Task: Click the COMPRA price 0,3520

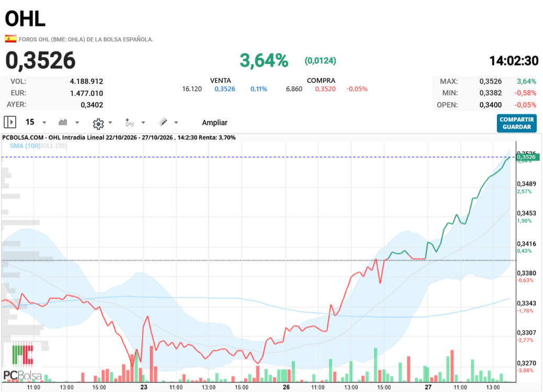Action: (x=326, y=89)
